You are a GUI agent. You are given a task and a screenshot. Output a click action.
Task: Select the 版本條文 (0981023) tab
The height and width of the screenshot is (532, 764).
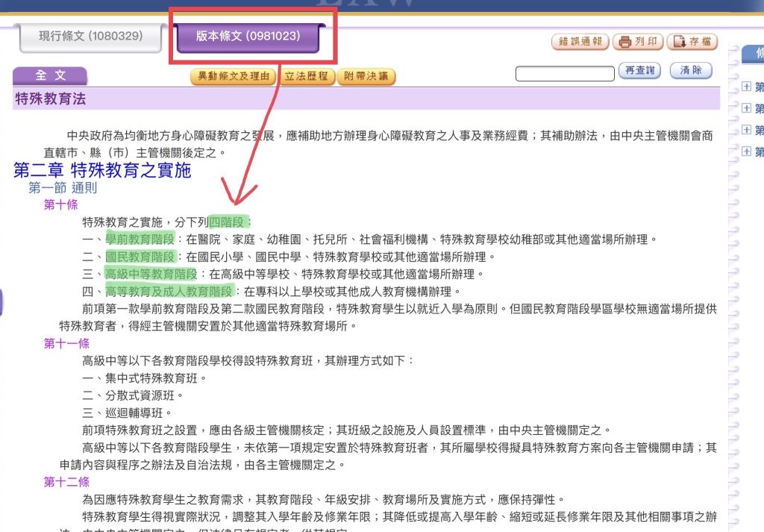[x=248, y=37]
